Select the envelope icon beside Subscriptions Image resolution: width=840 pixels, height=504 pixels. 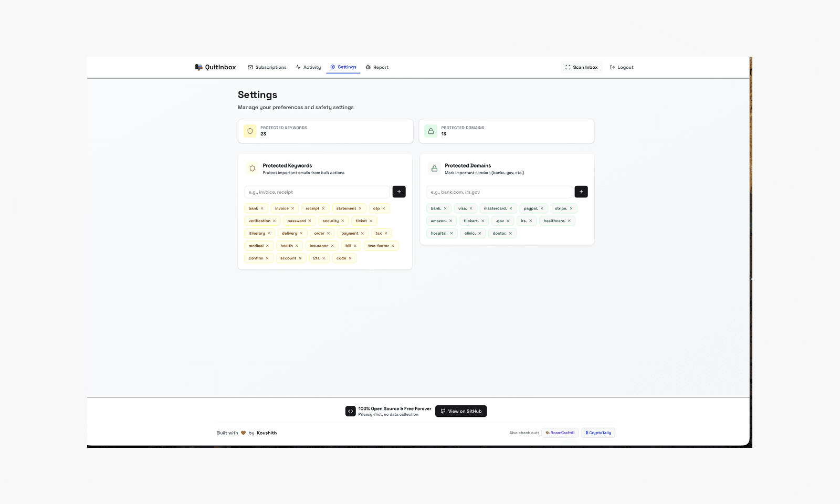[250, 67]
